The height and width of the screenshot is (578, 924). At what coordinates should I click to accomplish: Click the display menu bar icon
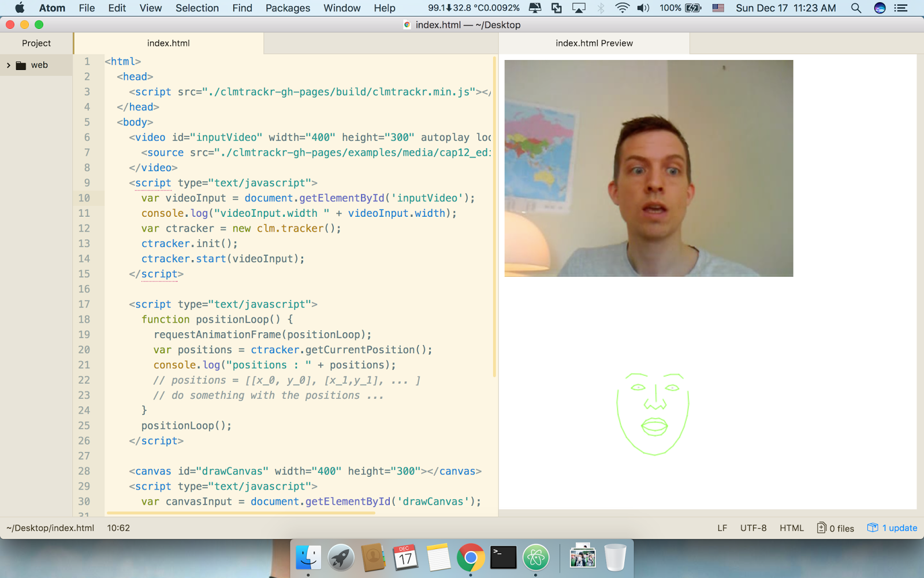(x=535, y=8)
